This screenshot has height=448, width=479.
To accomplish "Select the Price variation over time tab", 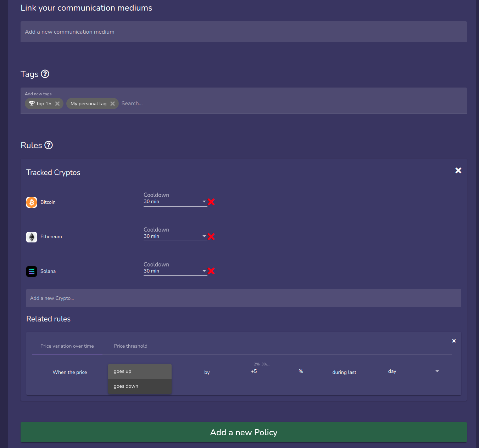I will (67, 346).
